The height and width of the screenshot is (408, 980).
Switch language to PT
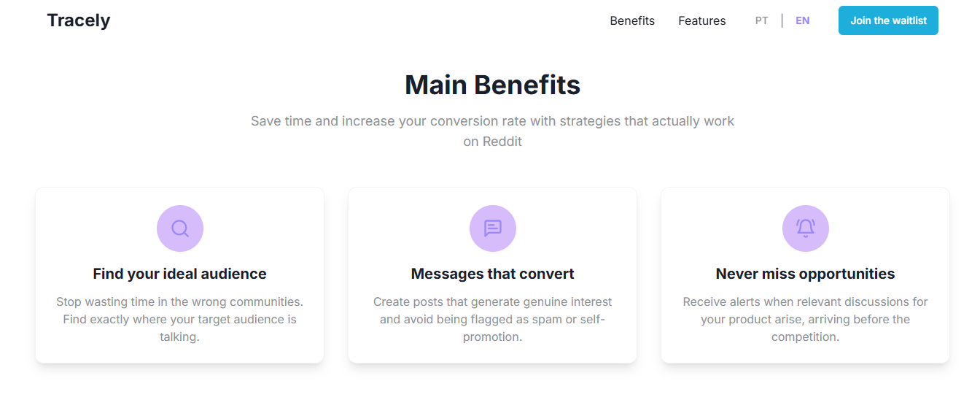[x=761, y=20]
